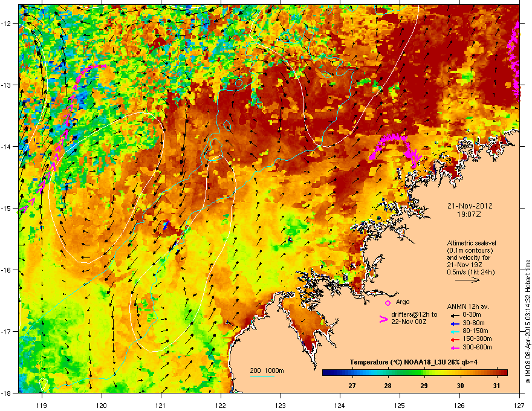The image size is (532, 411).
Task: Click the magenta drifter cluster near 125E 14S
Action: 395,147
